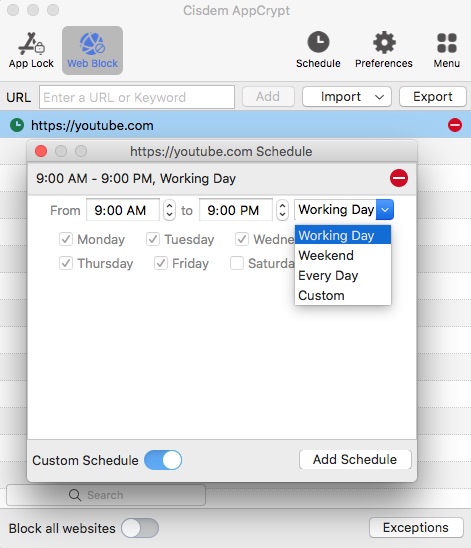Viewport: 471px width, 548px height.
Task: Open the Exceptions button
Action: pos(416,527)
